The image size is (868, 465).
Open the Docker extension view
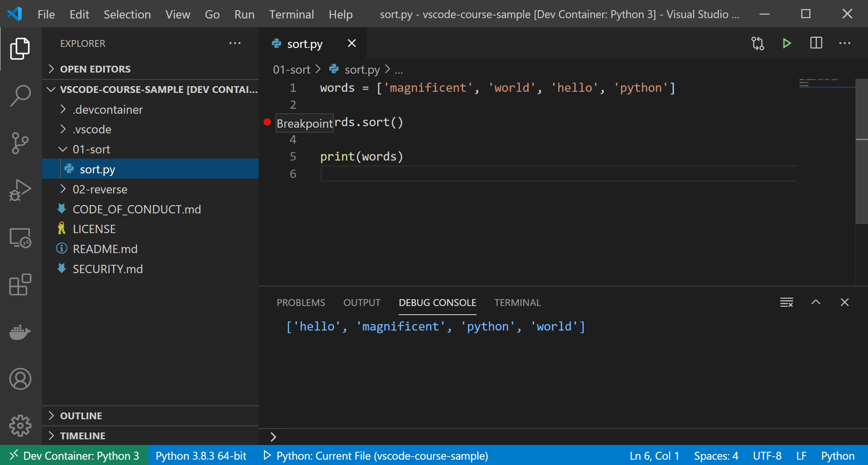pos(20,332)
